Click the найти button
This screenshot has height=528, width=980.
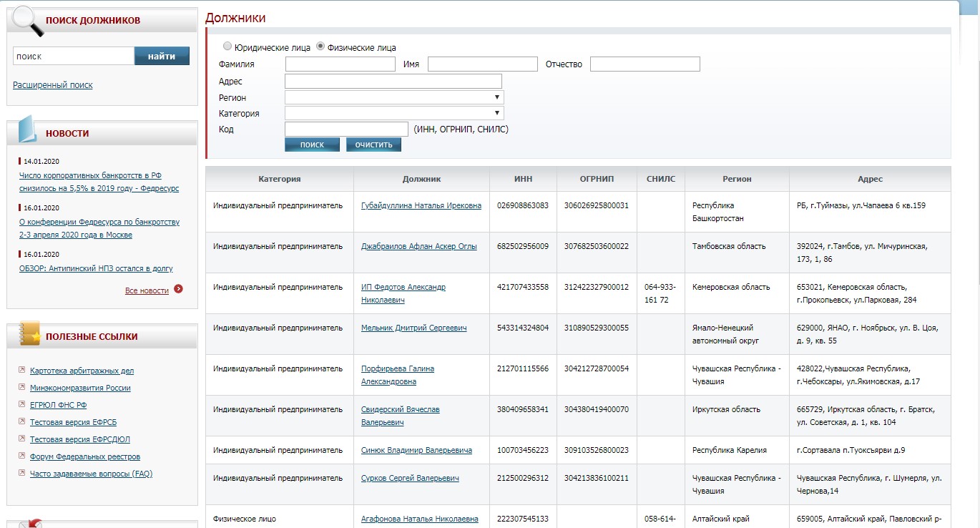click(162, 56)
